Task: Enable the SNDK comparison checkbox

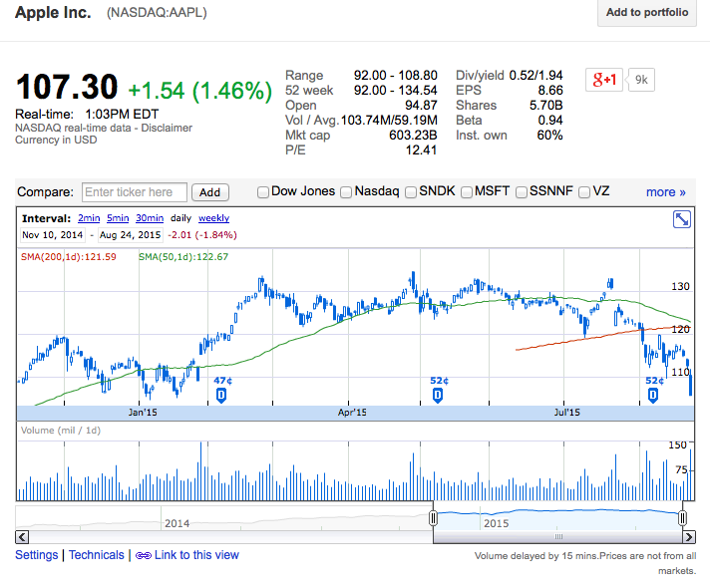Action: tap(411, 192)
